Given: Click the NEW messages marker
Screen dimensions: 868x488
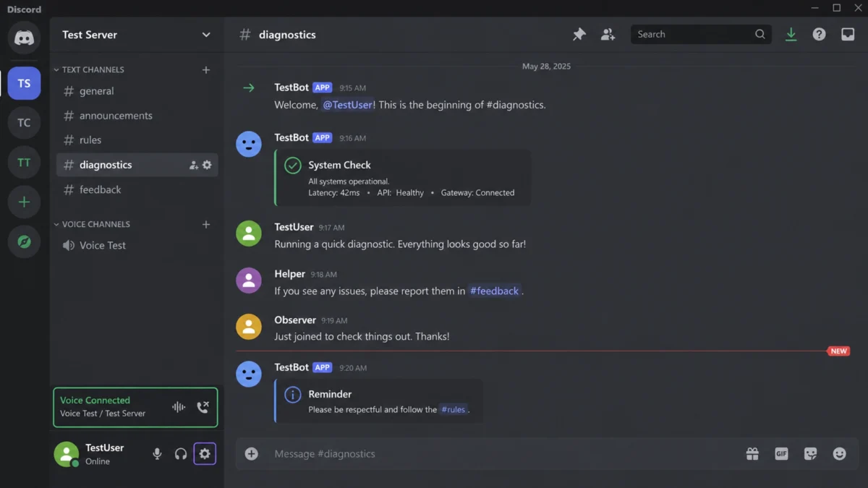Looking at the screenshot, I should pos(838,351).
